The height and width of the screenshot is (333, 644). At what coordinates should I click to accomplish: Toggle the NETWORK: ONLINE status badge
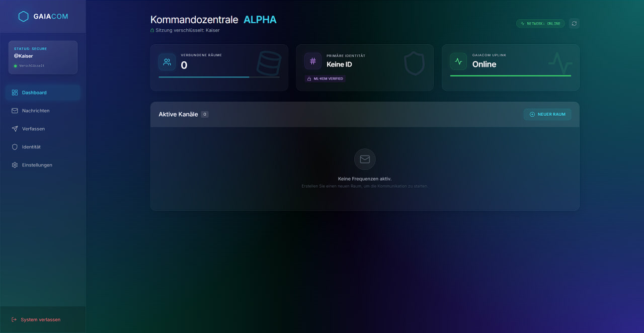coord(540,23)
